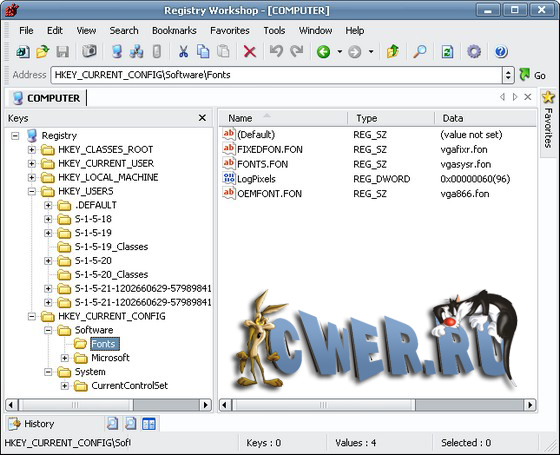Click the Go button

point(532,75)
